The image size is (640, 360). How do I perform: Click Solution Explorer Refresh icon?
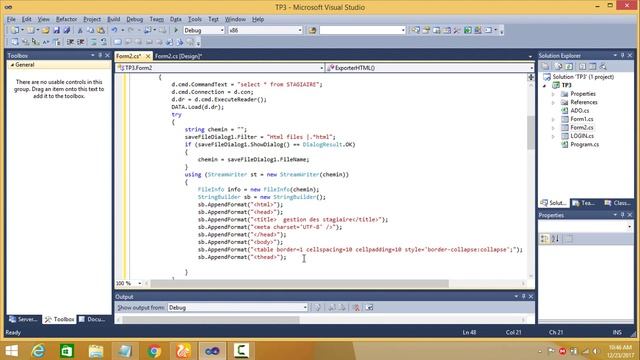[x=569, y=67]
